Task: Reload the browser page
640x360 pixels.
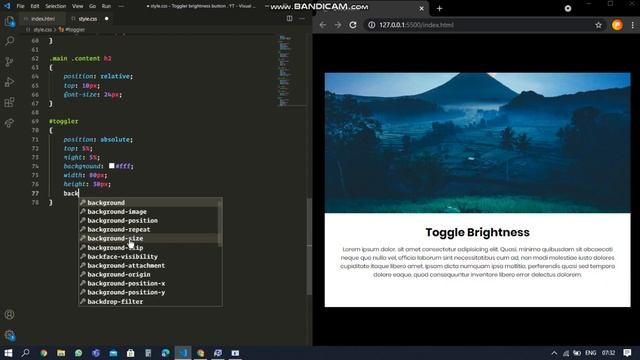Action: tap(353, 25)
